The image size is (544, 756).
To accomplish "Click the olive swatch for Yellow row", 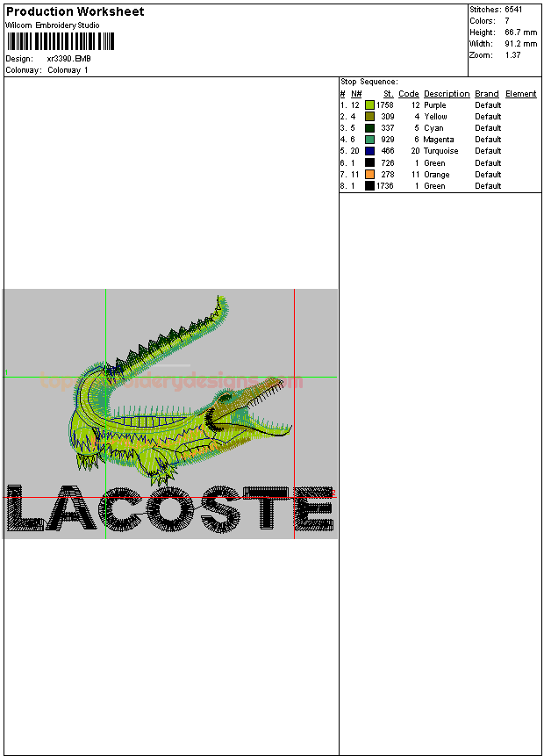I will (369, 117).
